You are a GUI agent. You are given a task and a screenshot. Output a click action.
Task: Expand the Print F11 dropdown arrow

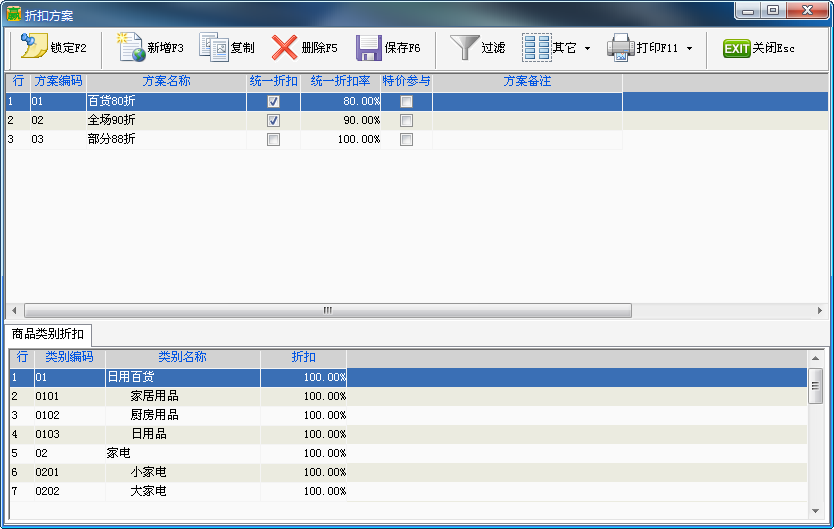click(x=689, y=48)
